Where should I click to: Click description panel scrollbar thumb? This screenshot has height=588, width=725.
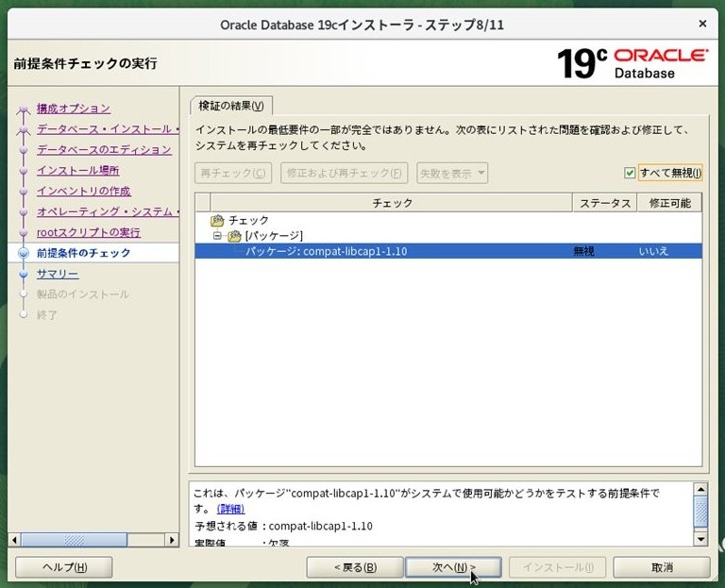point(701,512)
